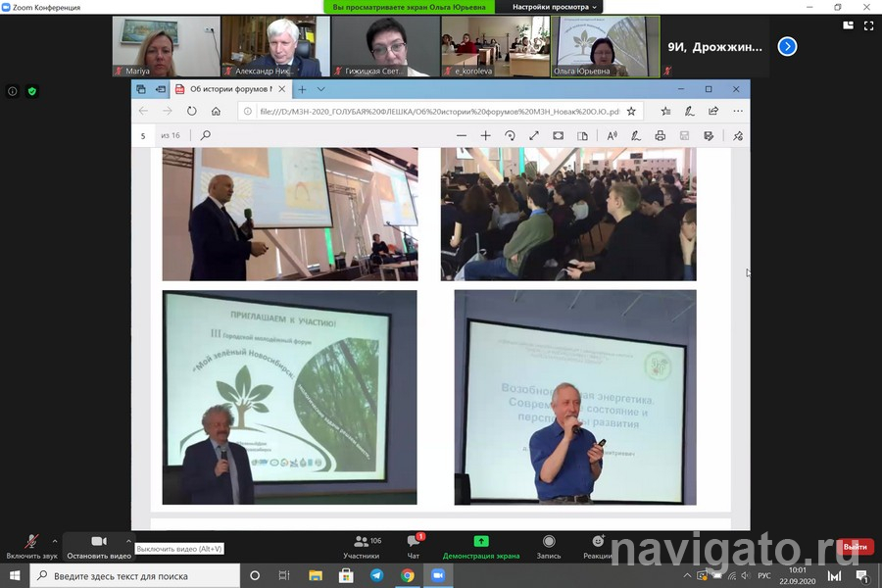Click the PDF page number field
Screen dimensions: 882x588
(144, 135)
